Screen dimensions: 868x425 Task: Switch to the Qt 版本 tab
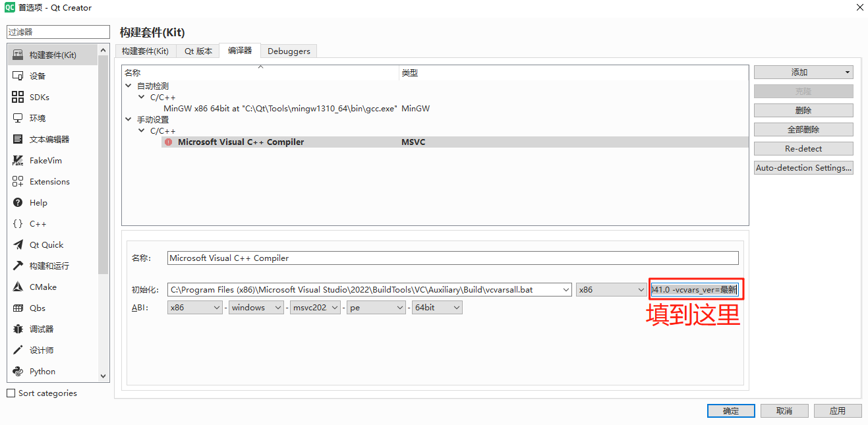198,51
